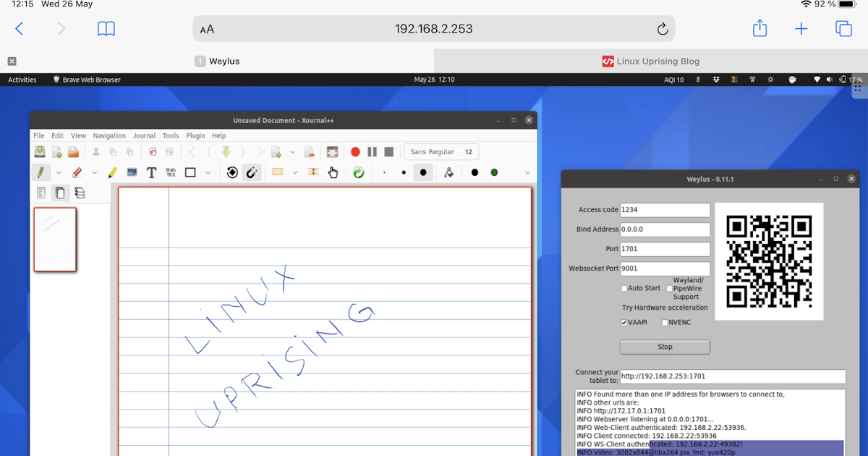Switch to the Linux Uprising Blog tab
Viewport: 868px width, 456px height.
(651, 62)
